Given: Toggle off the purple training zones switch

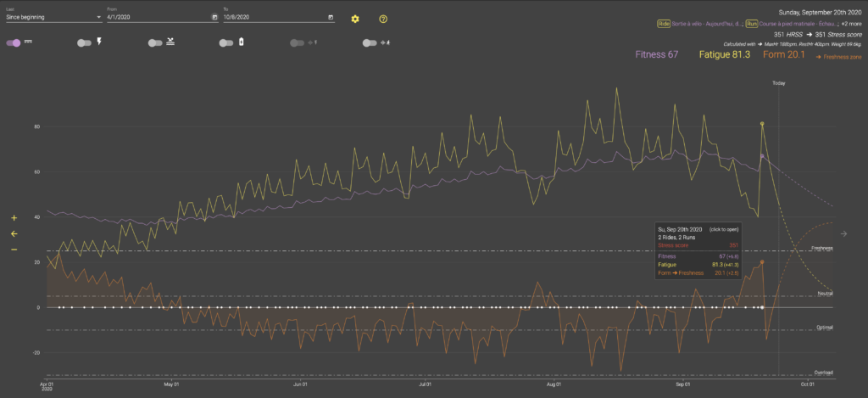Looking at the screenshot, I should pyautogui.click(x=14, y=42).
